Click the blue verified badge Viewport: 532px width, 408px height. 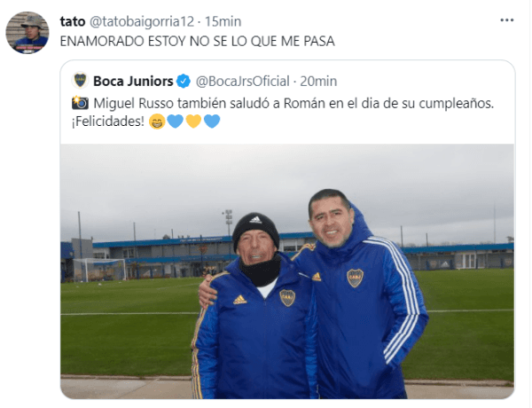[x=184, y=81]
